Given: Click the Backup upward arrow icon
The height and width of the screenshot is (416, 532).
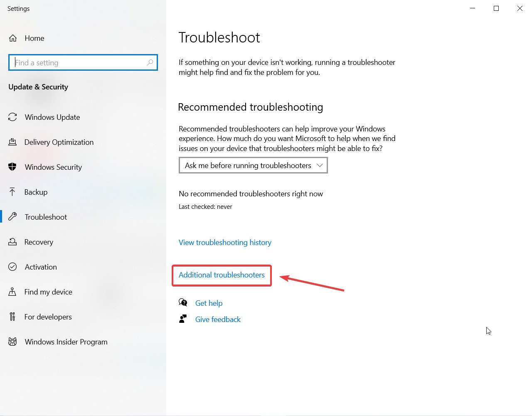Looking at the screenshot, I should [x=12, y=192].
